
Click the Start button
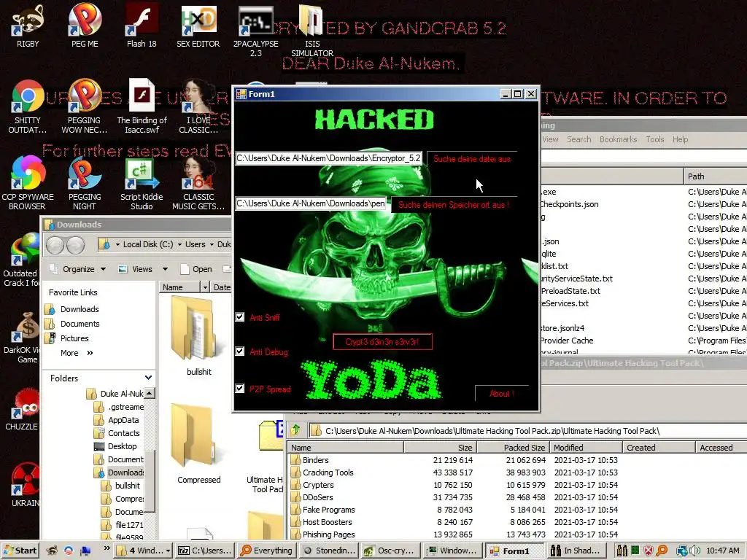(x=20, y=551)
